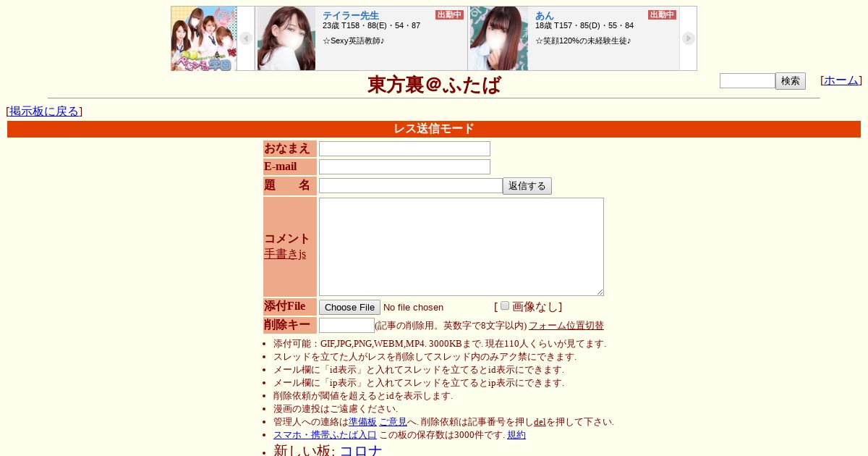
Task: Open ご意見 link
Action: tap(393, 422)
